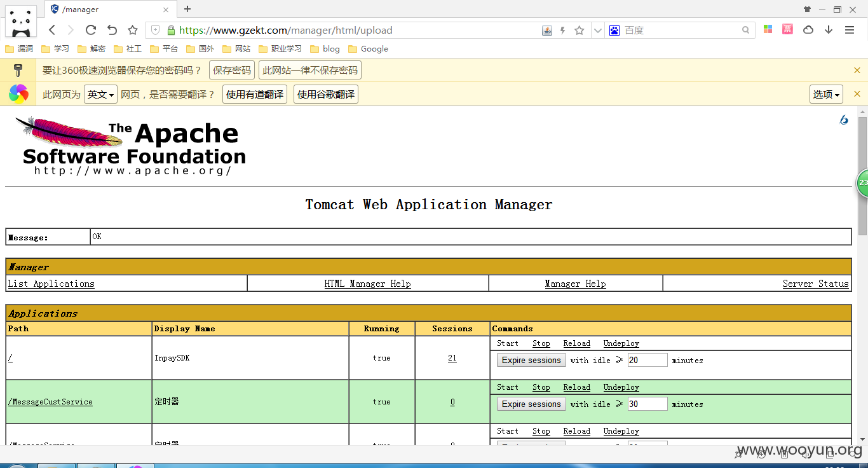This screenshot has width=868, height=468.
Task: Open the Manager Help link
Action: [x=575, y=284]
